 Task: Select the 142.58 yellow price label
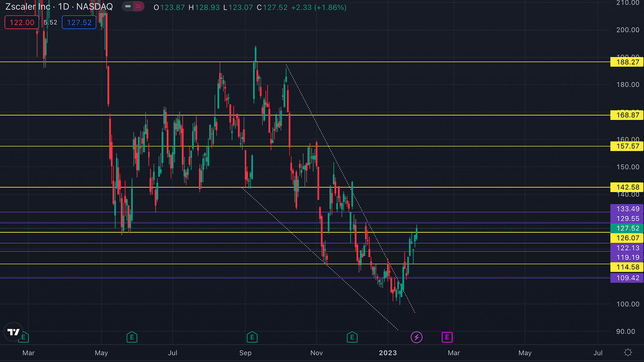pyautogui.click(x=626, y=187)
